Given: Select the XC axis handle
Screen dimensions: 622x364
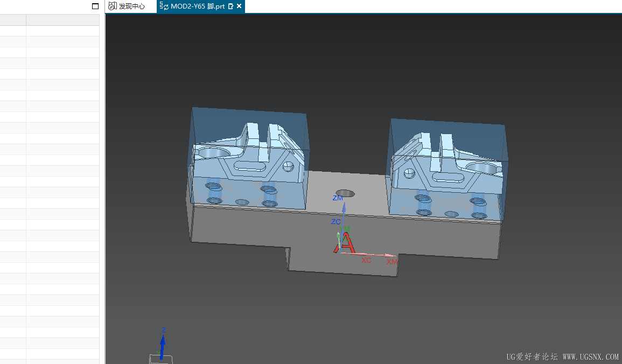Looking at the screenshot, I should pyautogui.click(x=366, y=260).
